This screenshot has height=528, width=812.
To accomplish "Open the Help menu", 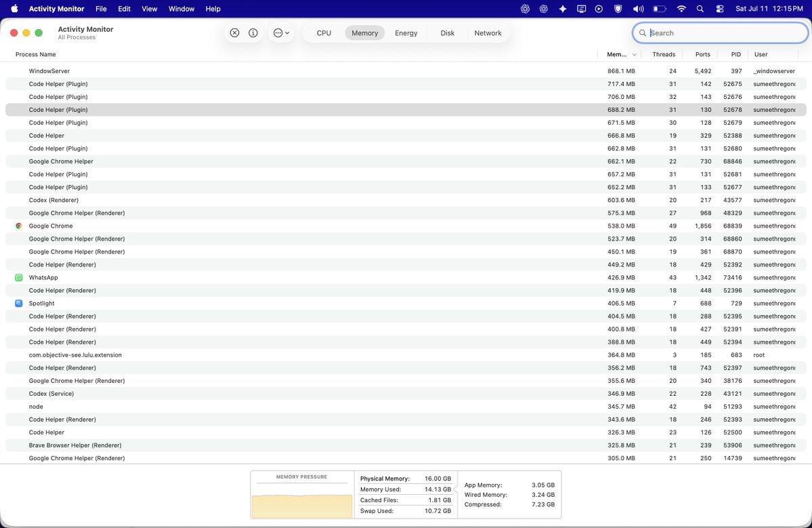I will coord(213,9).
